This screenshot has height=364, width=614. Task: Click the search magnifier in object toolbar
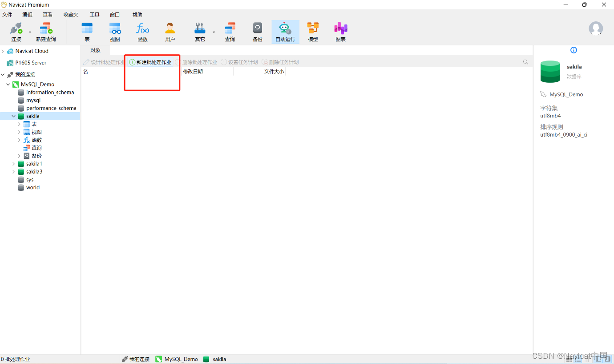tap(526, 62)
